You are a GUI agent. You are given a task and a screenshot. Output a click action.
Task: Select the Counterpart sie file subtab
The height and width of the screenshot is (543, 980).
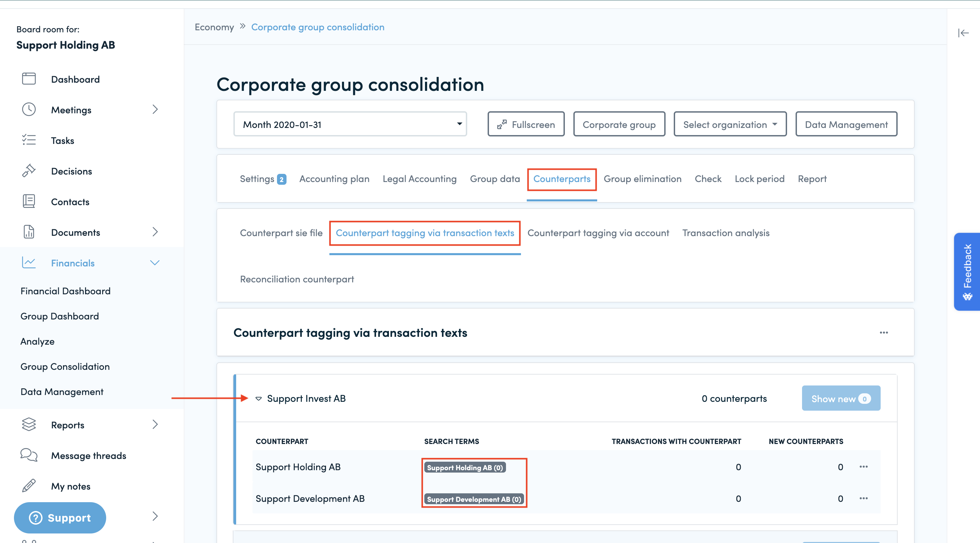pyautogui.click(x=281, y=233)
